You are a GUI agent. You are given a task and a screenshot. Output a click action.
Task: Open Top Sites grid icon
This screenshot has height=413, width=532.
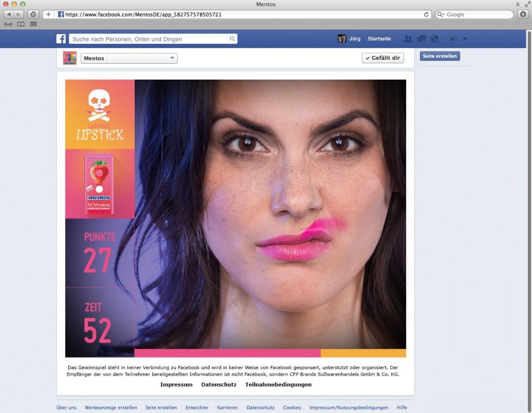click(33, 24)
